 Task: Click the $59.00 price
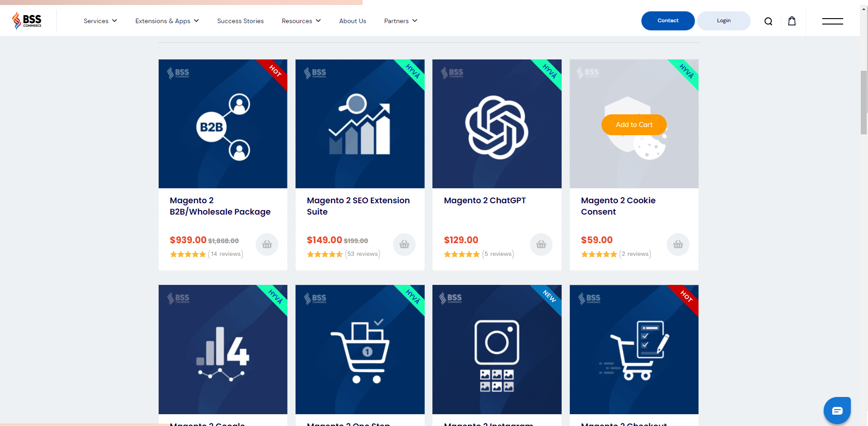pyautogui.click(x=597, y=240)
